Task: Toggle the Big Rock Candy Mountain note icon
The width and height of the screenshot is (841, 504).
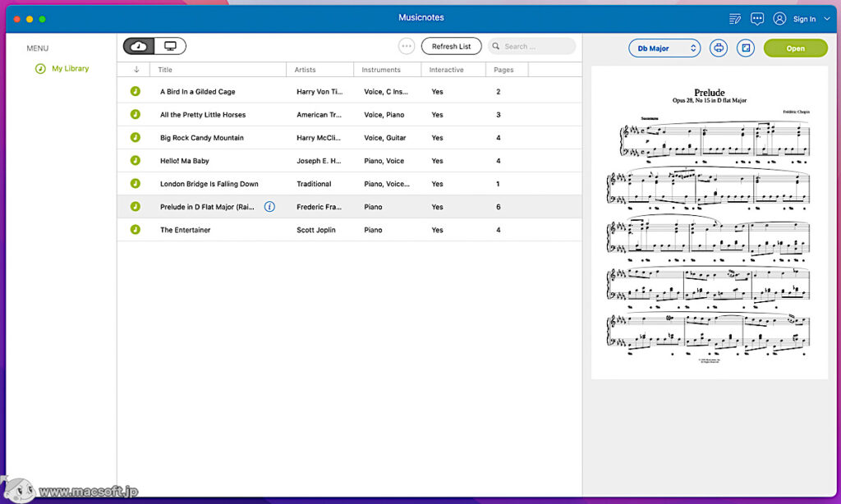Action: pyautogui.click(x=136, y=138)
